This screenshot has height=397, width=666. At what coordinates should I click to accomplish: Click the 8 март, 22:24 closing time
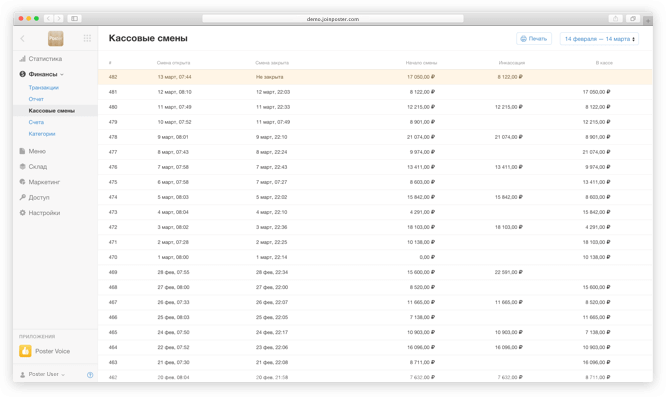[271, 152]
